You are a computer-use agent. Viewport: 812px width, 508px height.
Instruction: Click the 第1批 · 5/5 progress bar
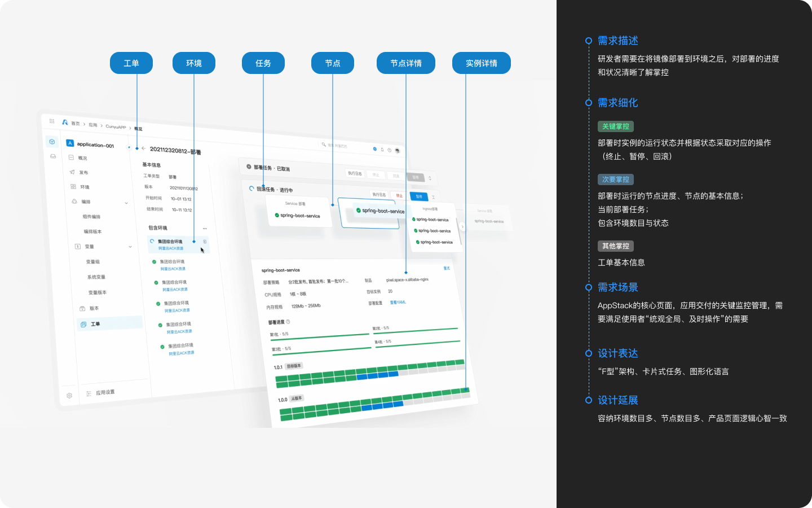click(x=319, y=336)
